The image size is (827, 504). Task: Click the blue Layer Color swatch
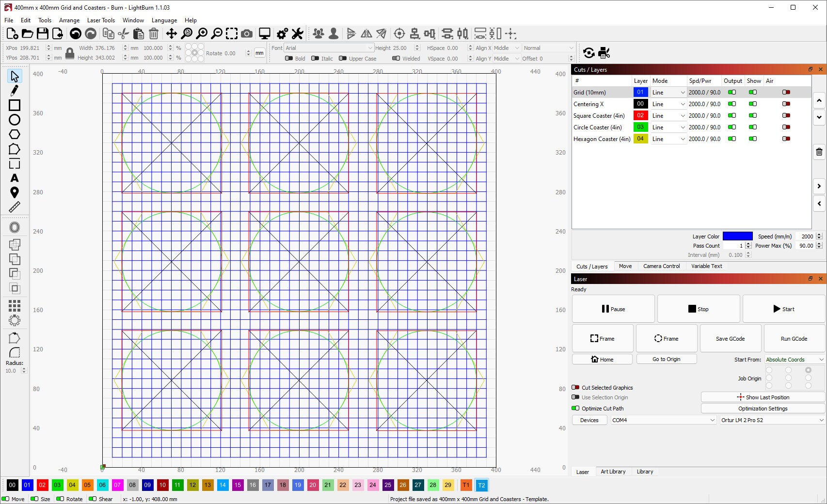tap(737, 236)
